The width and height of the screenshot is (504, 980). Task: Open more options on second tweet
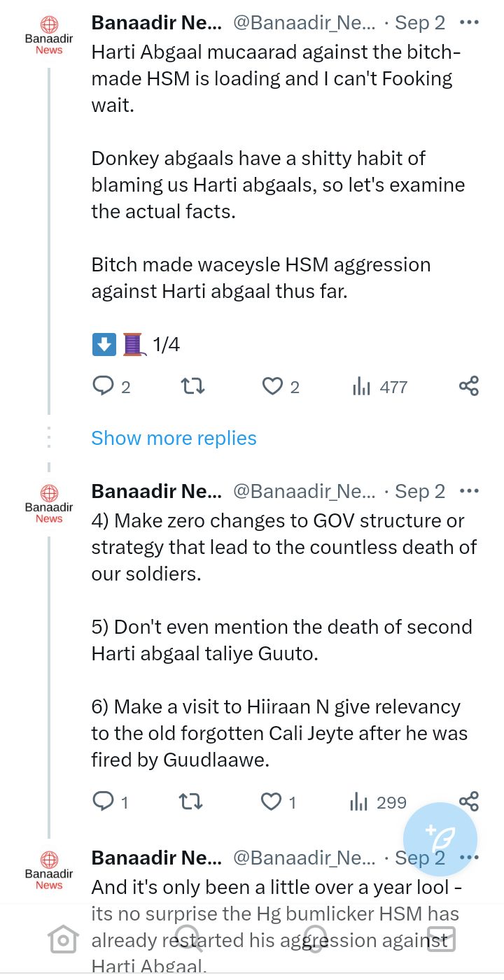(469, 491)
